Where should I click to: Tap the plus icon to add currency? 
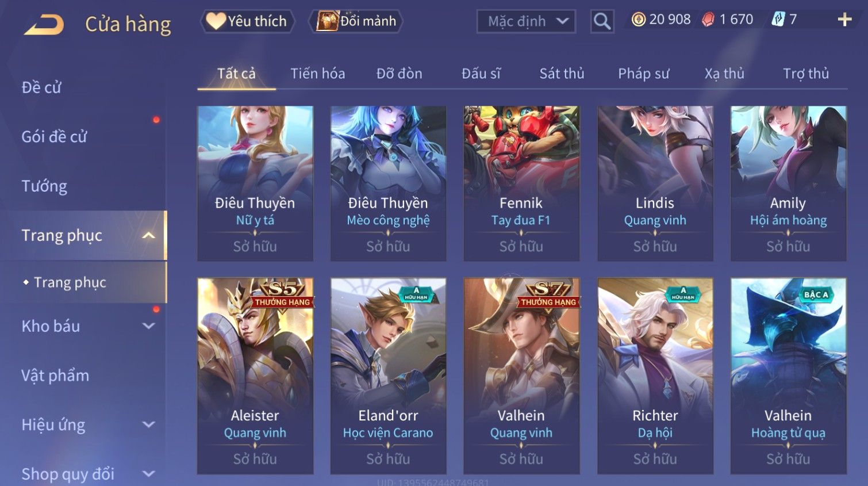coord(844,20)
